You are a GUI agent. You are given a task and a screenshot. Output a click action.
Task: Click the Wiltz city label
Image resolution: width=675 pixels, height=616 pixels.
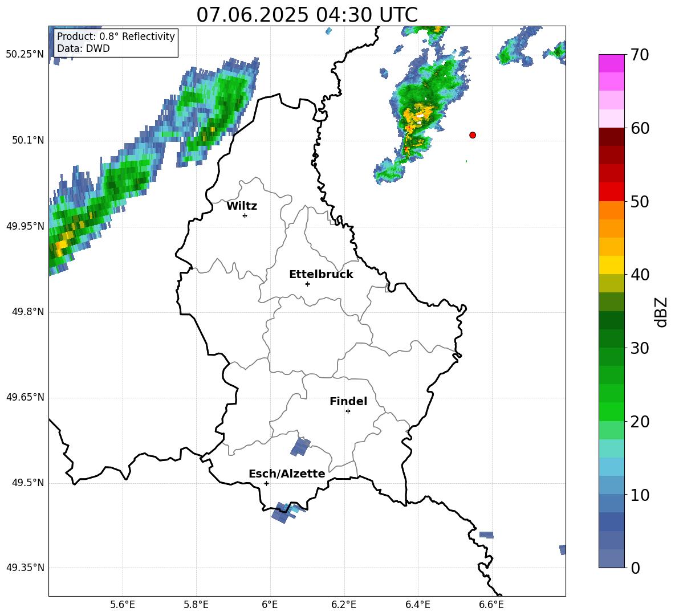coord(242,206)
